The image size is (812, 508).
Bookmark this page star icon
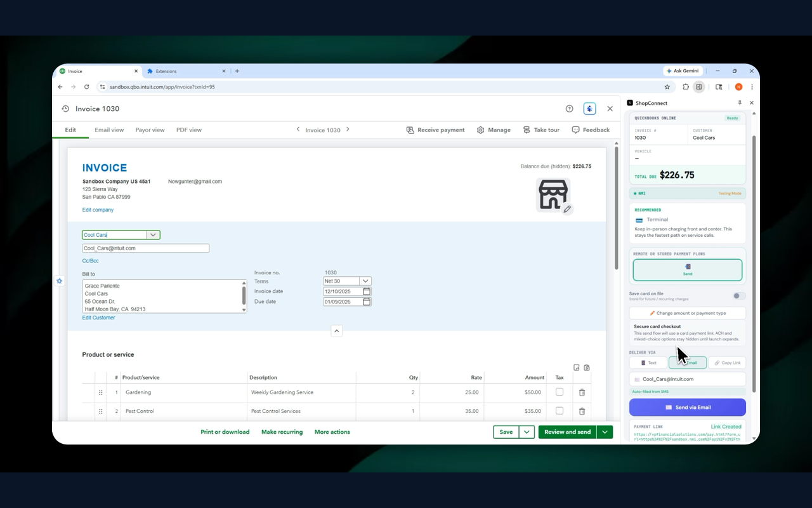(667, 87)
